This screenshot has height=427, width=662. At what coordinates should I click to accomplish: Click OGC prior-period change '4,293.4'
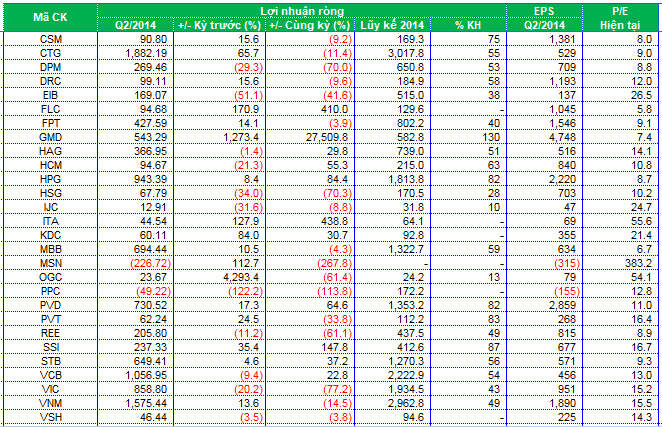[x=239, y=277]
